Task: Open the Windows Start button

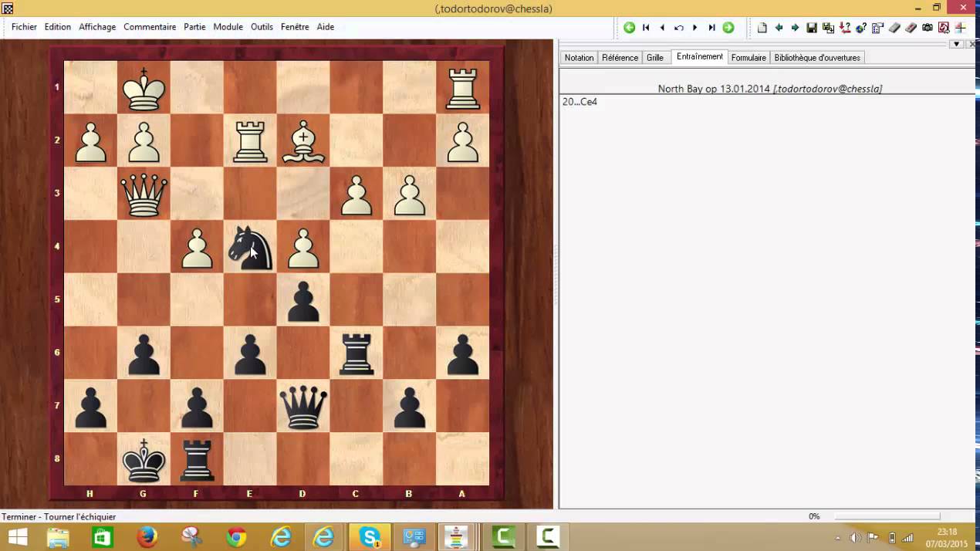Action: (17, 537)
